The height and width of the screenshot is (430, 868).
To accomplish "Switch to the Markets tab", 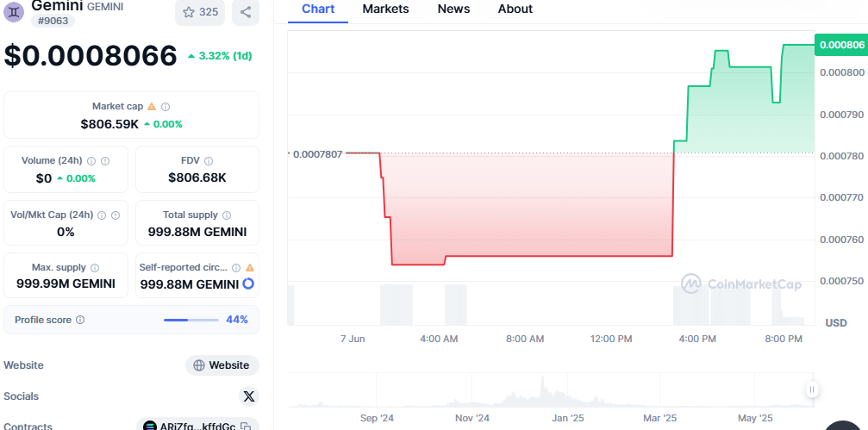I will click(386, 9).
